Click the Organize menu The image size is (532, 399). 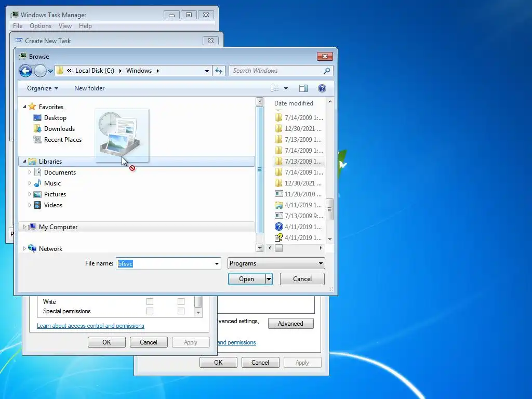43,88
